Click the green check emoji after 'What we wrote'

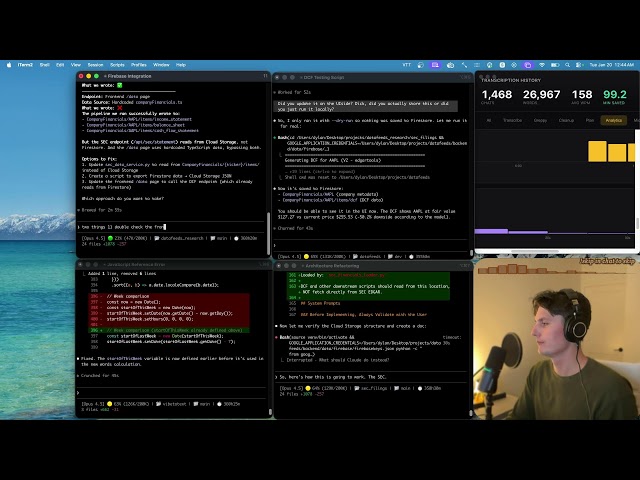click(x=120, y=85)
